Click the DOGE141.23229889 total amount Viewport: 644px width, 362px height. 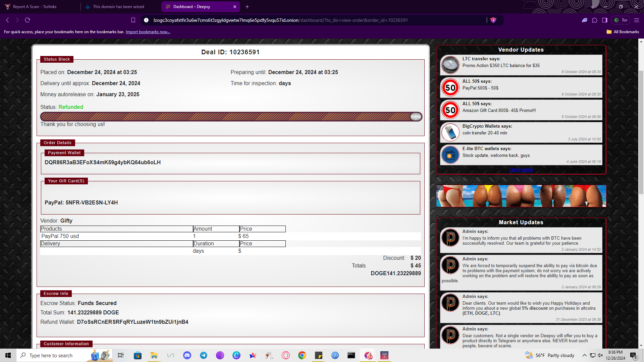pos(396,274)
